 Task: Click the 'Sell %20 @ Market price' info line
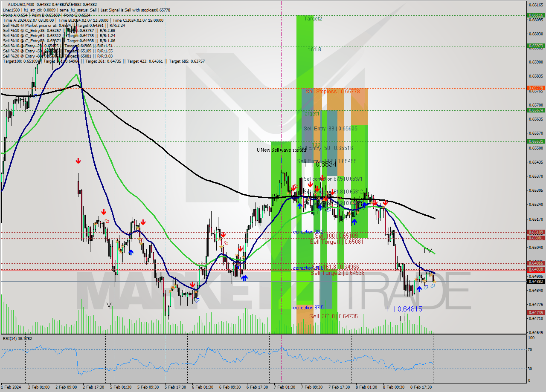tap(64, 25)
